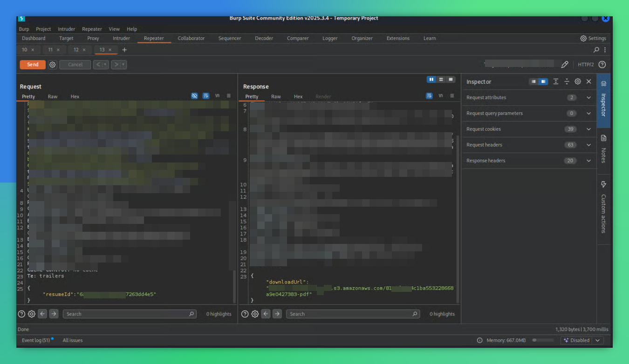Open search settings gear below Request pane
This screenshot has width=629, height=364.
coord(32,314)
